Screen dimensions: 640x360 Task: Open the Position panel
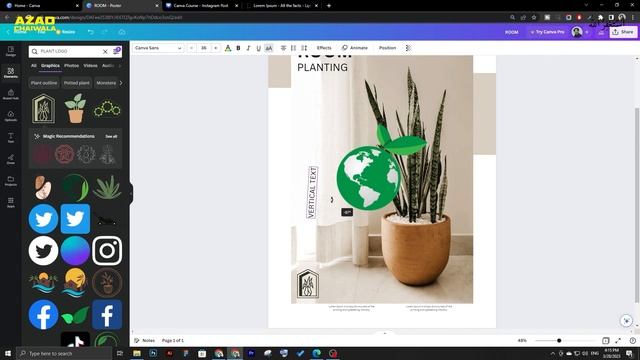coord(387,48)
